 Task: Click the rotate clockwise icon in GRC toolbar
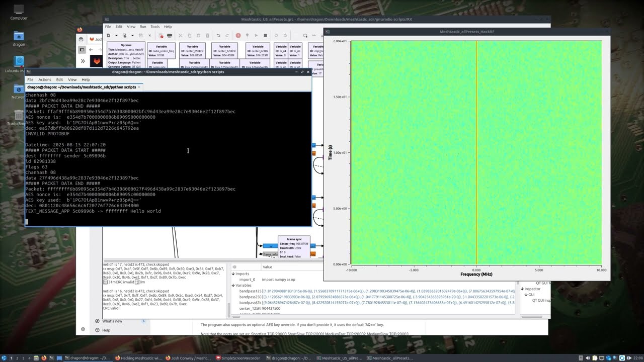click(x=285, y=36)
